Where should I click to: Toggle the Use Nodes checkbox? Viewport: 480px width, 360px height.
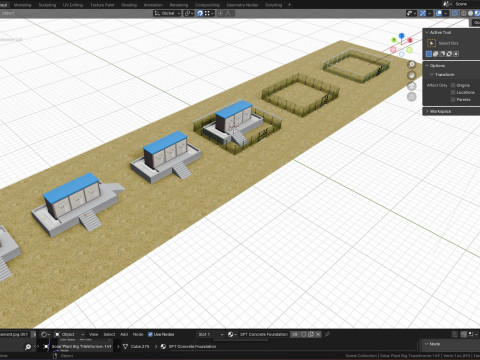[x=150, y=334]
